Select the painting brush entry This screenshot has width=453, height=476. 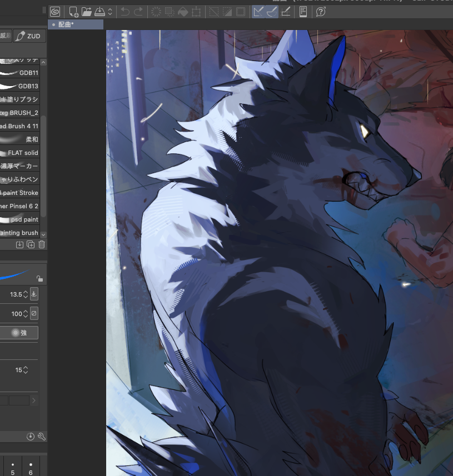[20, 233]
